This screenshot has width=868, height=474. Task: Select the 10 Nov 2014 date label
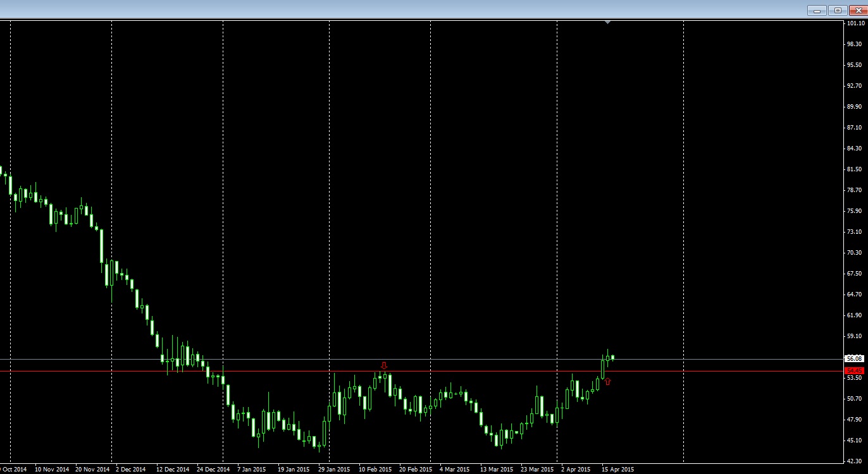pos(53,469)
